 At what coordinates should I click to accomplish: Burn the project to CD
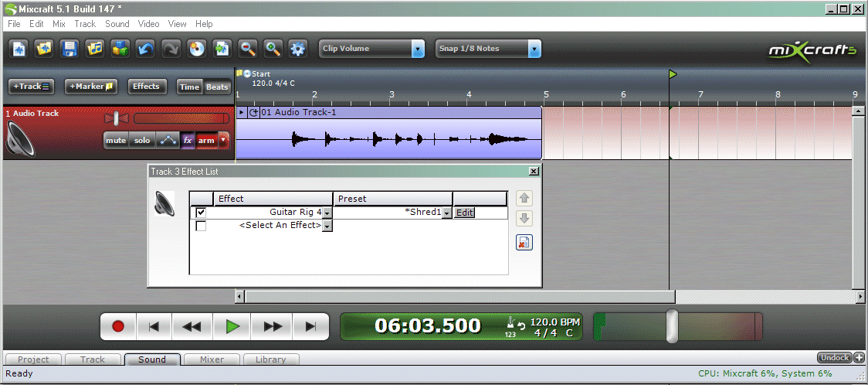pyautogui.click(x=197, y=49)
